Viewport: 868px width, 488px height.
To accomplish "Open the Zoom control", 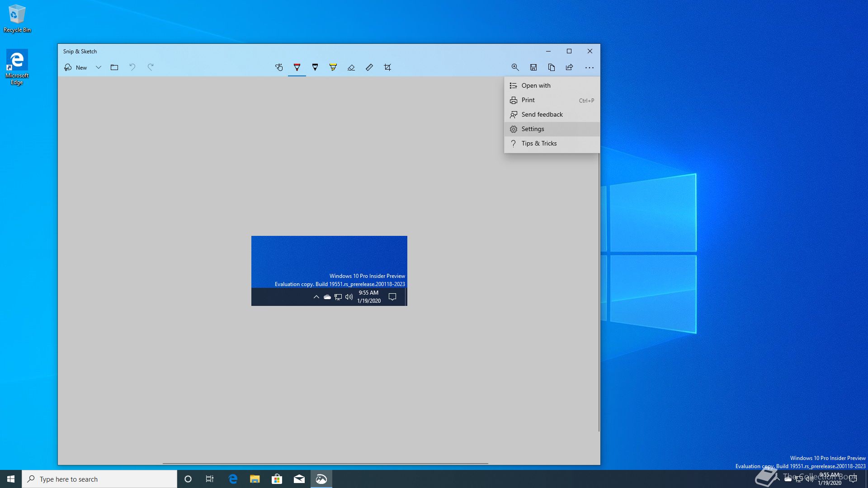I will click(515, 67).
